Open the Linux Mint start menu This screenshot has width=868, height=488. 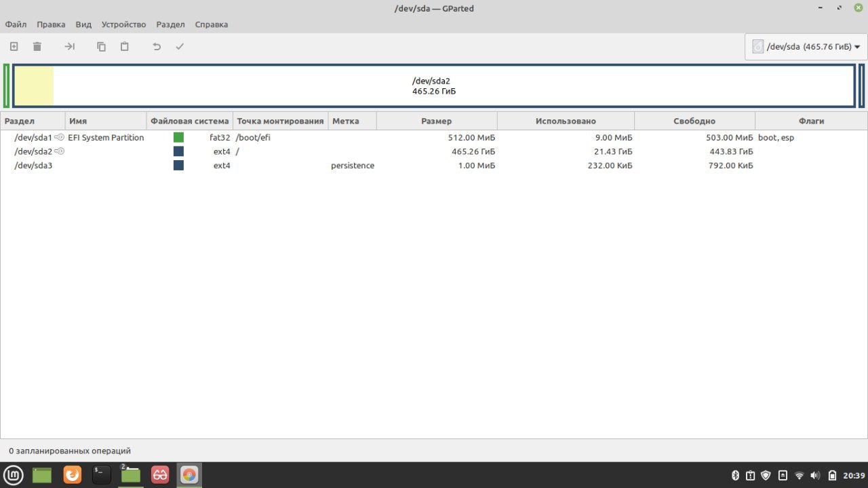click(x=14, y=474)
